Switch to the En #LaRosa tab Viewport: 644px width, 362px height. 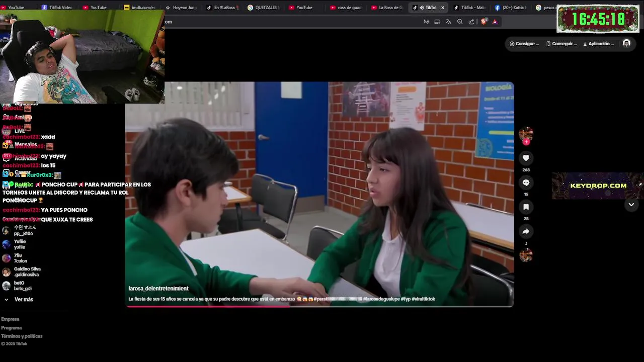pyautogui.click(x=222, y=8)
